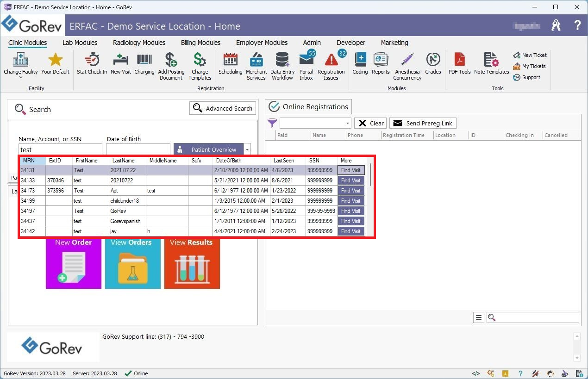This screenshot has width=588, height=379.
Task: Open Anesthesia Concurrency module
Action: (x=407, y=66)
